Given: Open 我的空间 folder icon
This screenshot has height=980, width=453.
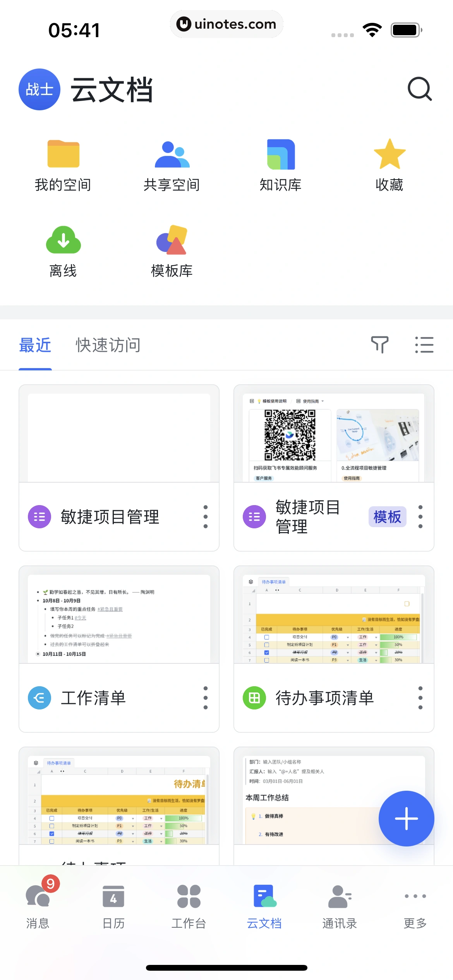Looking at the screenshot, I should [x=63, y=154].
